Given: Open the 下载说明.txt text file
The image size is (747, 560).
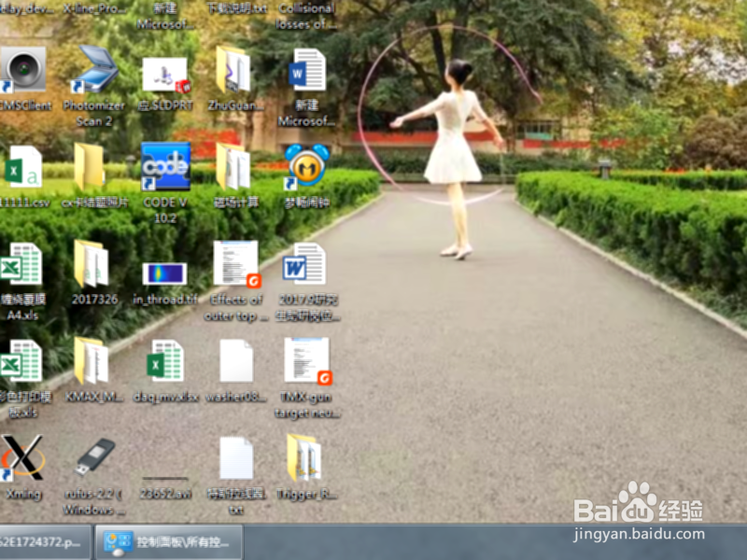Looking at the screenshot, I should point(236,7).
